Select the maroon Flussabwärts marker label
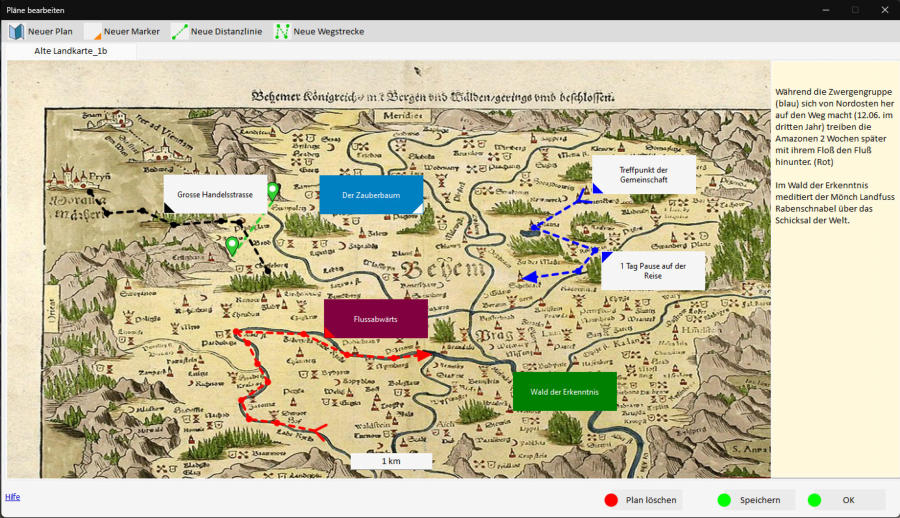 pyautogui.click(x=376, y=319)
